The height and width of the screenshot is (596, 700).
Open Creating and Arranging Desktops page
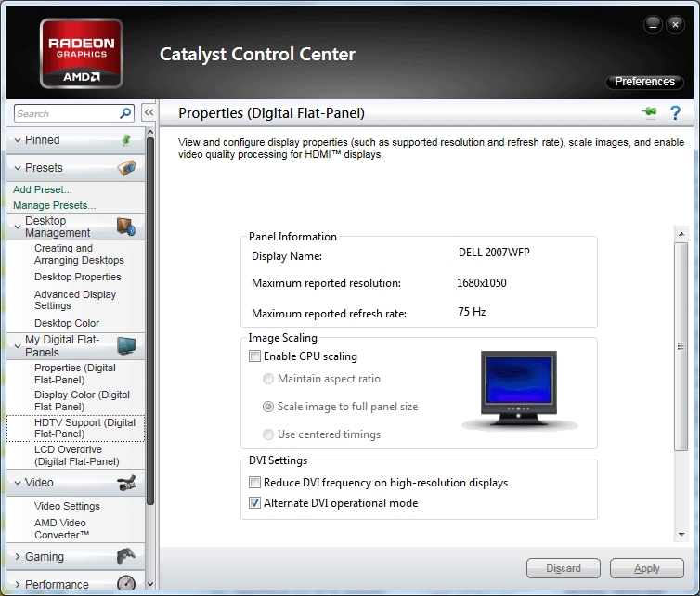(x=79, y=254)
